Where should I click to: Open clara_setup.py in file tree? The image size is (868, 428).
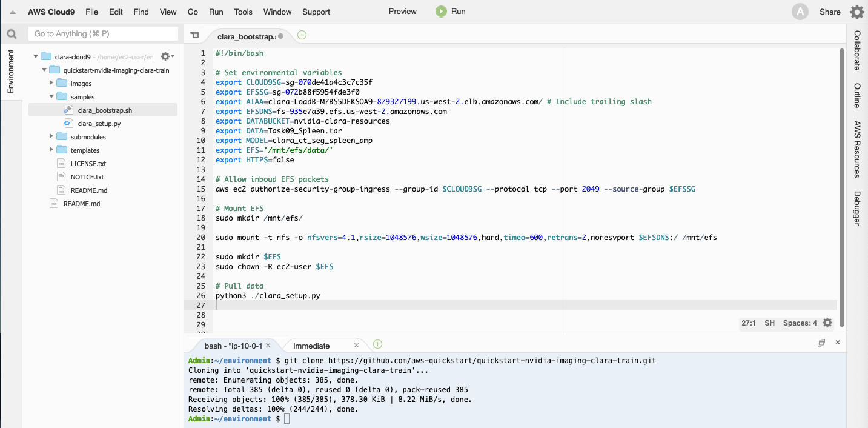coord(99,124)
